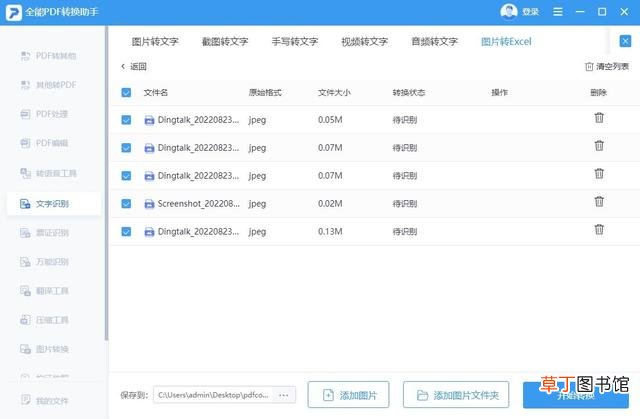The width and height of the screenshot is (640, 419).
Task: Open the 翻译工具 sidebar item
Action: [x=44, y=290]
